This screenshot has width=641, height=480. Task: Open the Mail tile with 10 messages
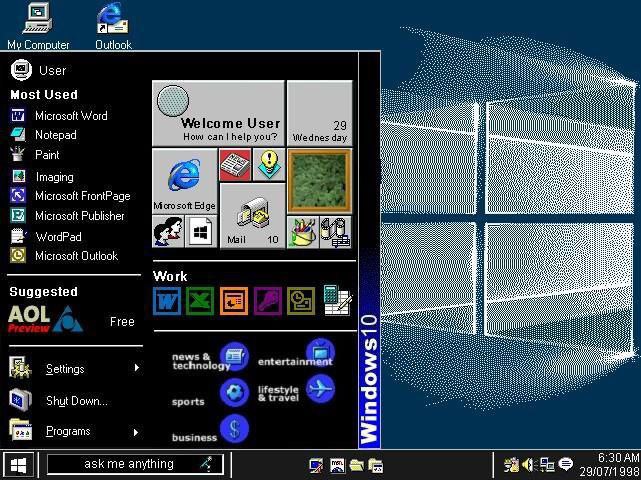[x=253, y=215]
